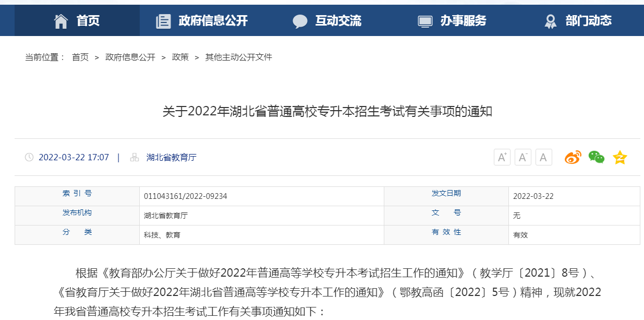Click the clock icon beside publish time
The width and height of the screenshot is (644, 320).
click(x=29, y=157)
